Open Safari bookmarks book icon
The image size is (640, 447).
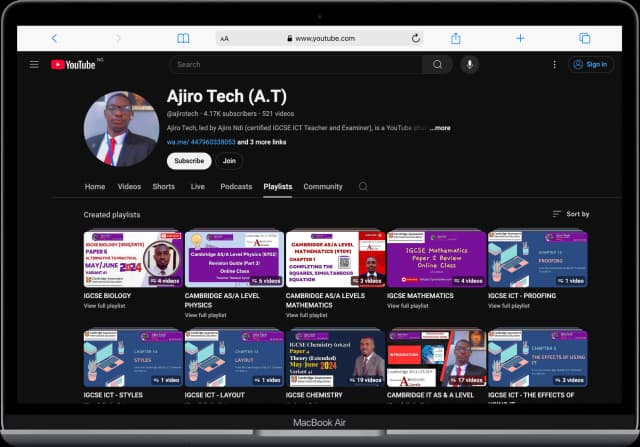click(183, 38)
